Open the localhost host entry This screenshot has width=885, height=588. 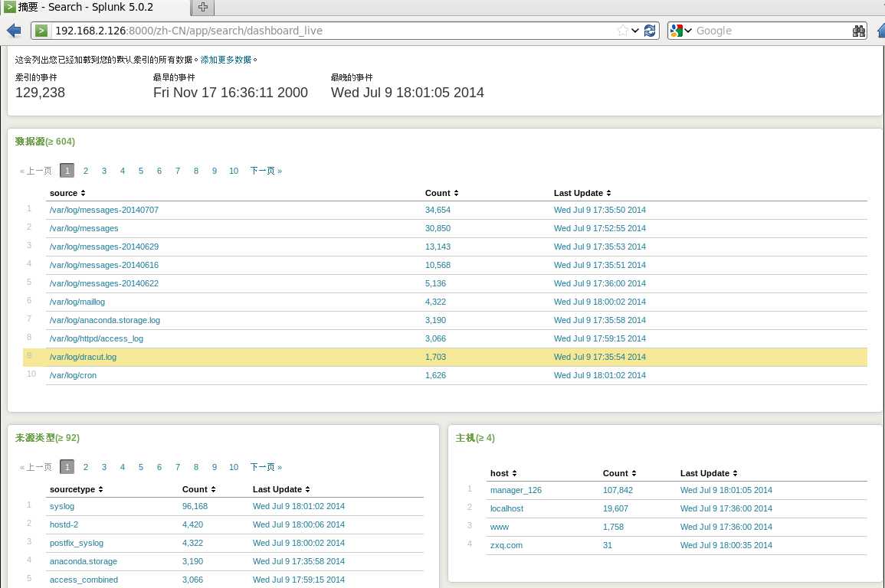506,508
